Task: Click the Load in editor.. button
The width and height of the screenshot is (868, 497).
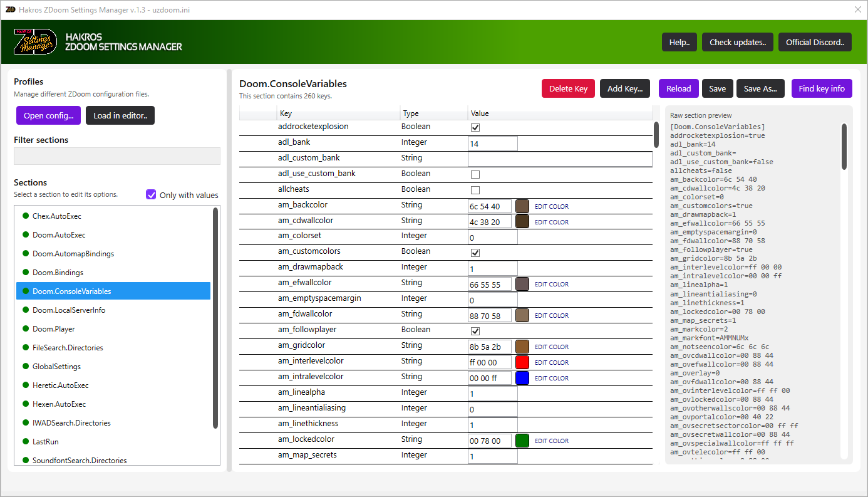Action: click(x=120, y=115)
